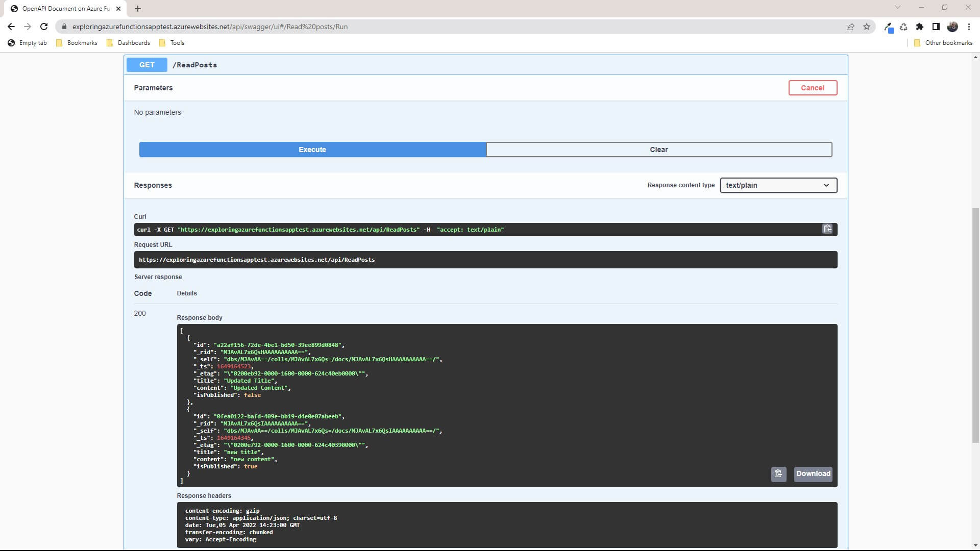The image size is (980, 551).
Task: Click the "new title" value
Action: point(243,452)
